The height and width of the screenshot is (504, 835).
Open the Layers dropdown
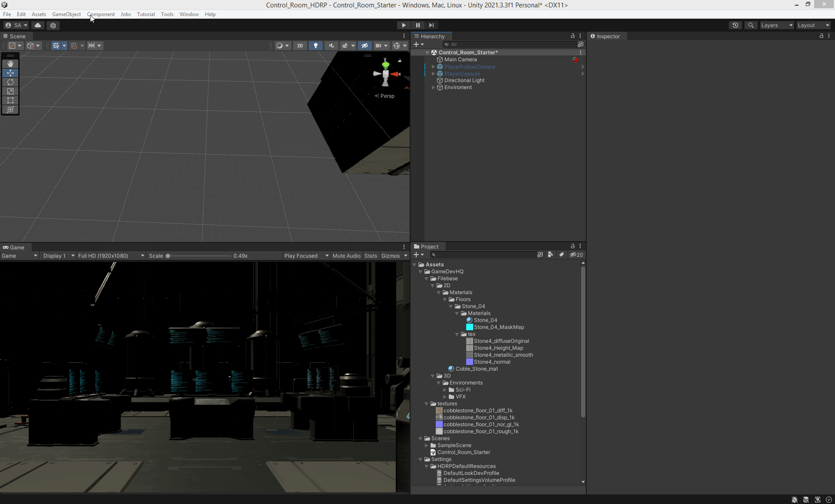[777, 25]
